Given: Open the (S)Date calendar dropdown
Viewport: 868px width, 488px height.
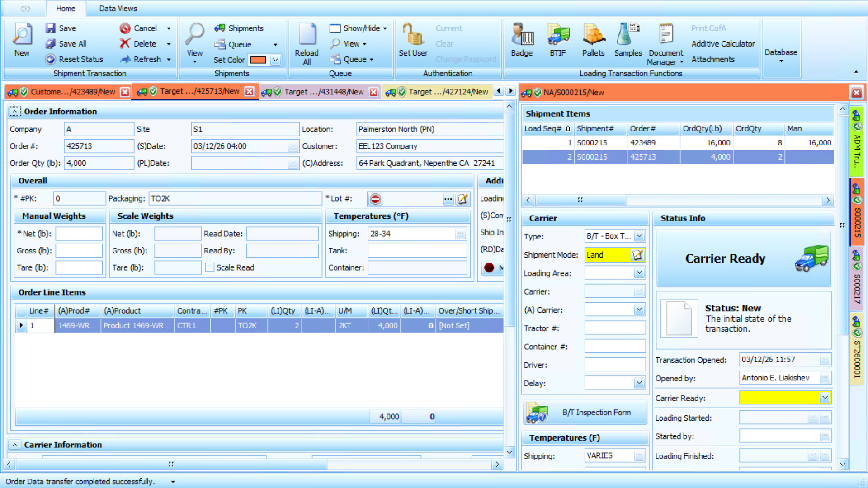Looking at the screenshot, I should click(x=293, y=146).
